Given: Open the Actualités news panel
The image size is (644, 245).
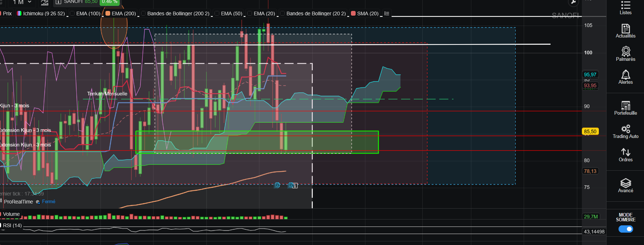Looking at the screenshot, I should (x=625, y=31).
